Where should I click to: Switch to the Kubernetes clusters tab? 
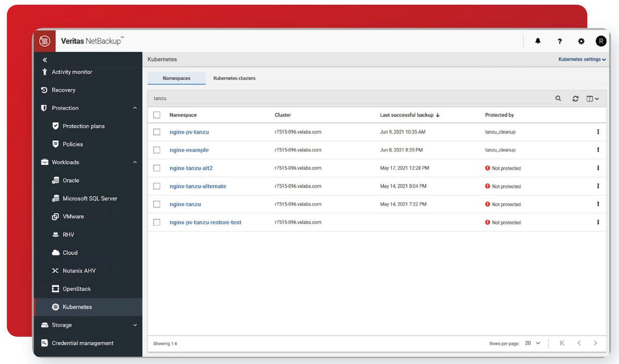click(234, 78)
